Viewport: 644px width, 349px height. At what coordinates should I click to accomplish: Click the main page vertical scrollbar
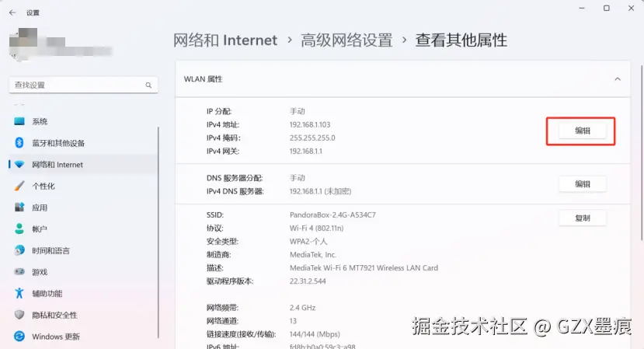[642, 152]
